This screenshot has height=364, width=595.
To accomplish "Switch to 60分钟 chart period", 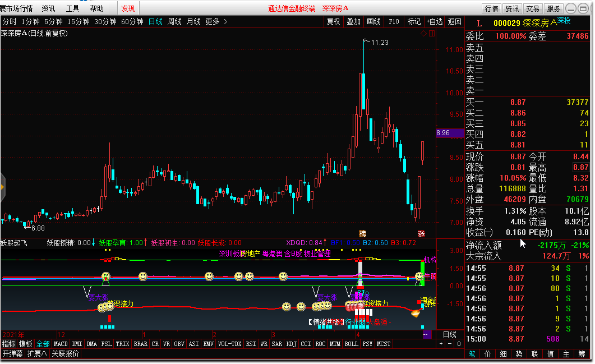I will point(132,22).
